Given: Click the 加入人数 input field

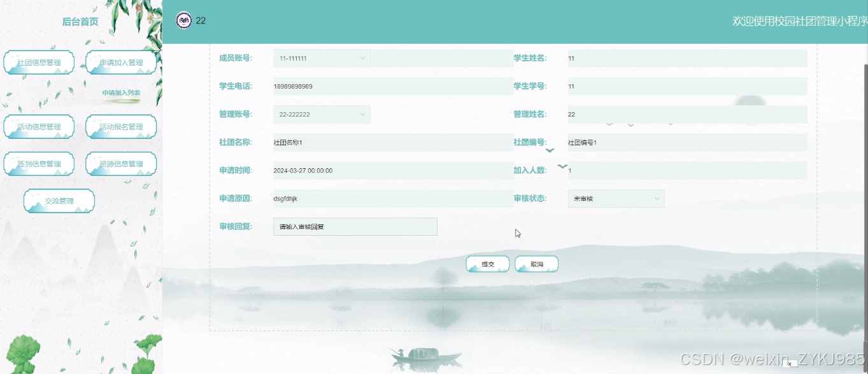Looking at the screenshot, I should tap(688, 170).
